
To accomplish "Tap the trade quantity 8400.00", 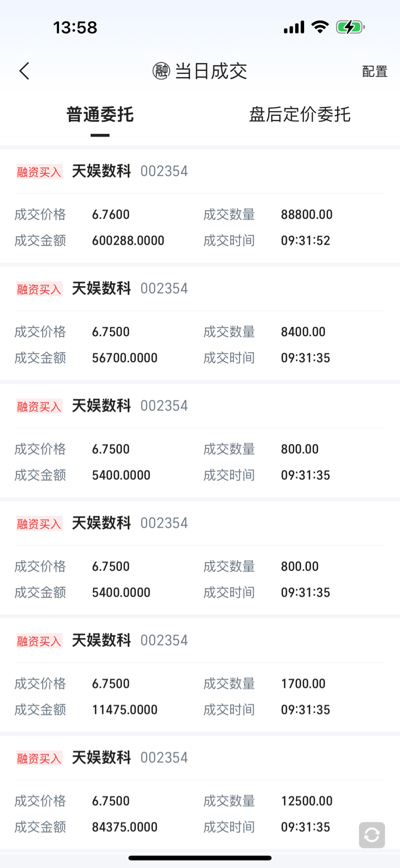I will [x=303, y=332].
